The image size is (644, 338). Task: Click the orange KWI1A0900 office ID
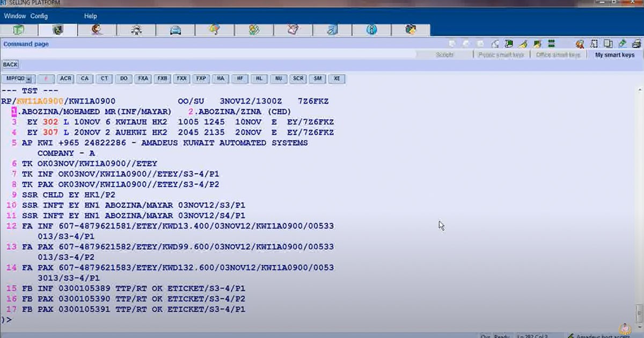pos(40,101)
